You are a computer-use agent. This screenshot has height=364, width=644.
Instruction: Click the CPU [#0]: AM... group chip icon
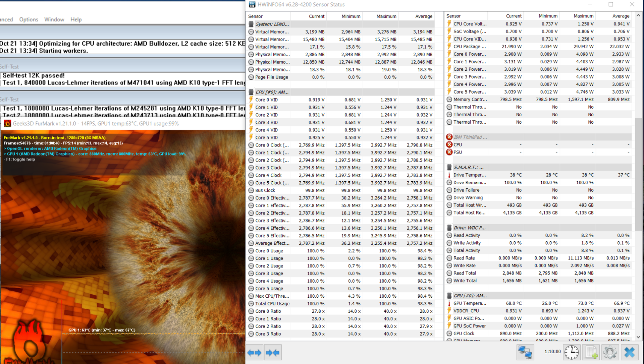(x=251, y=92)
